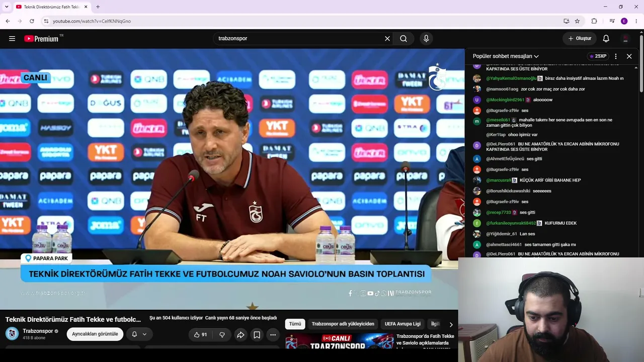Open the browser tab search chevron

tap(7, 7)
